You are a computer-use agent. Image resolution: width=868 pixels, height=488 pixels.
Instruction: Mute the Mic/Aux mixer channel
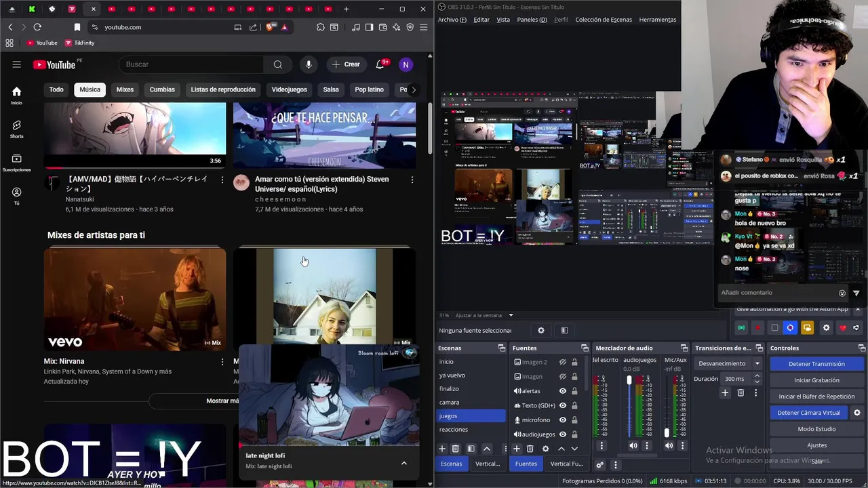tap(669, 446)
